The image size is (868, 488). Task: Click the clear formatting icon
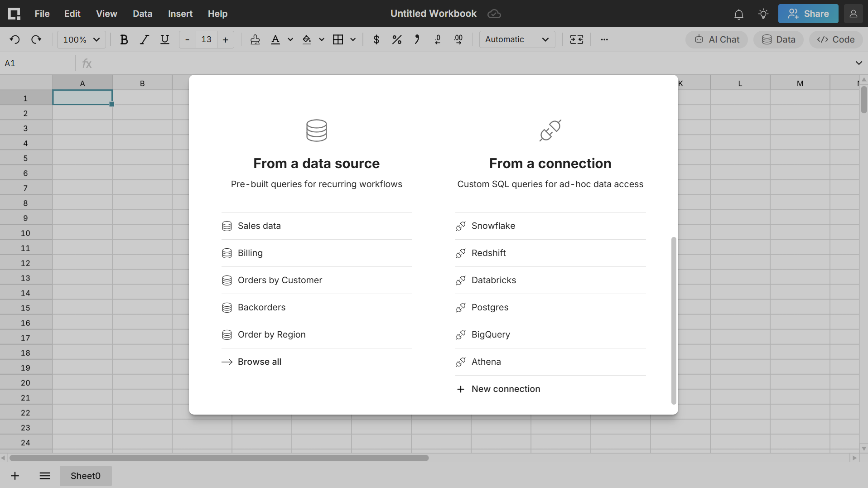(255, 39)
